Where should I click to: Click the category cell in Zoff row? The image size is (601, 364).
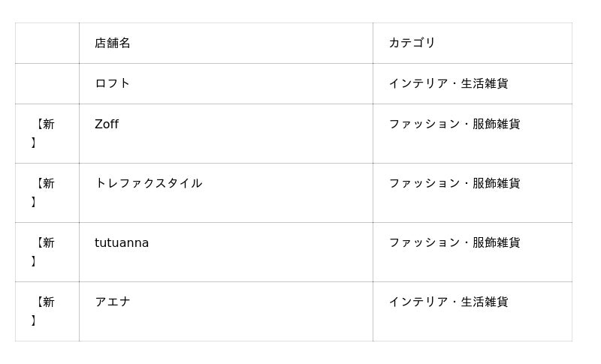(x=454, y=125)
